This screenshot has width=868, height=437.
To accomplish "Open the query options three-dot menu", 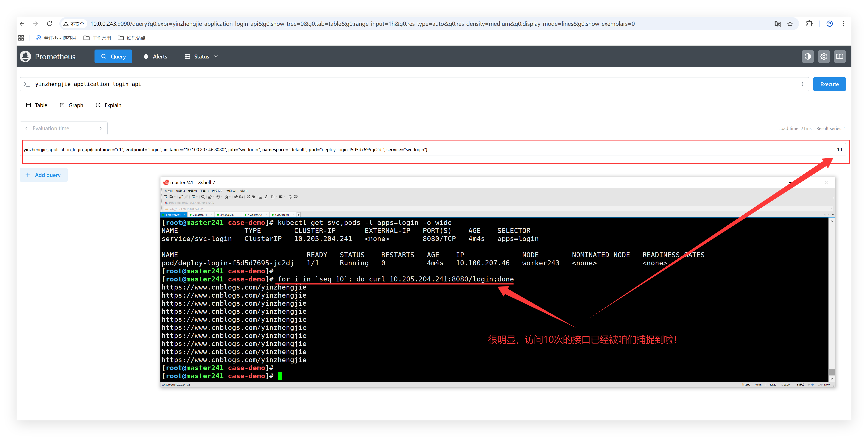I will click(802, 84).
